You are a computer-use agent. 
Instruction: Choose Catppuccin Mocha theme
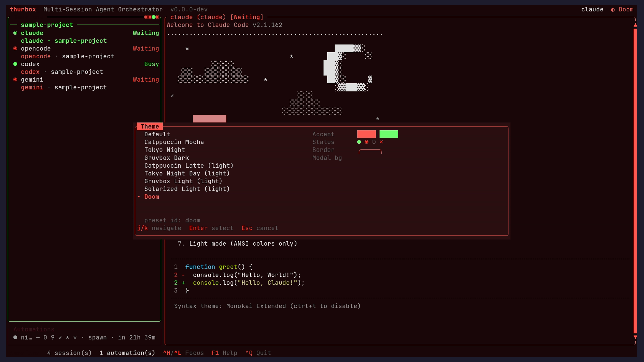tap(174, 142)
